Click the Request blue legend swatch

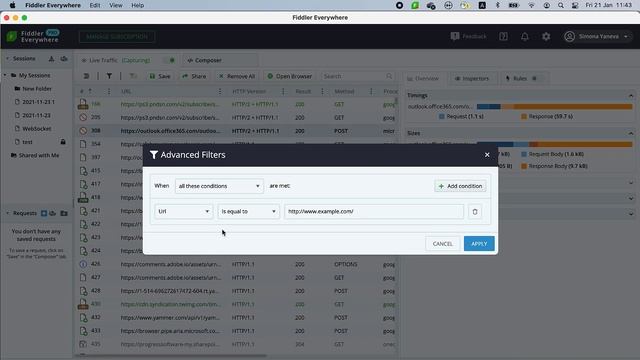441,117
